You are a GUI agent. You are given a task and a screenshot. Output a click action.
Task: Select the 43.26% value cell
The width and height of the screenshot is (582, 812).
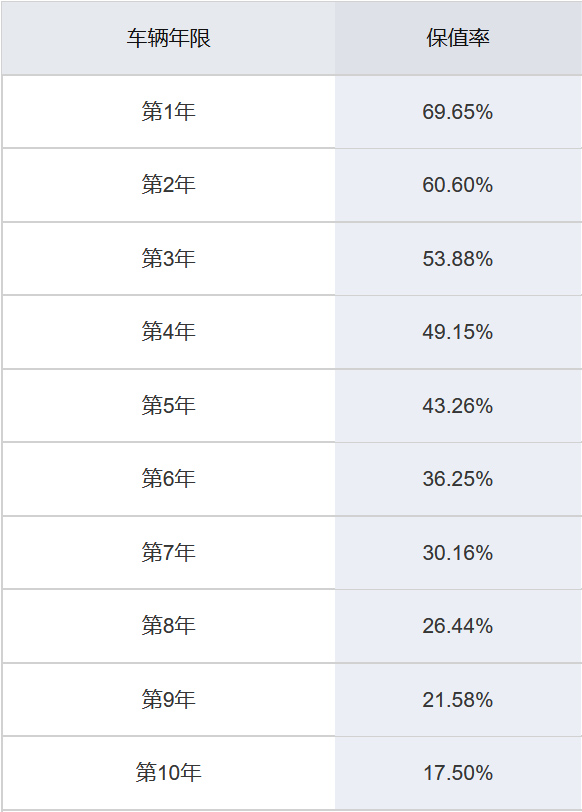tap(458, 405)
